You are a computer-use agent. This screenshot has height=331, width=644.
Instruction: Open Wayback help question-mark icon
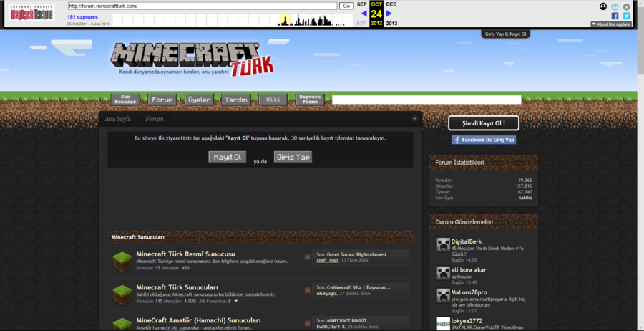(x=615, y=6)
